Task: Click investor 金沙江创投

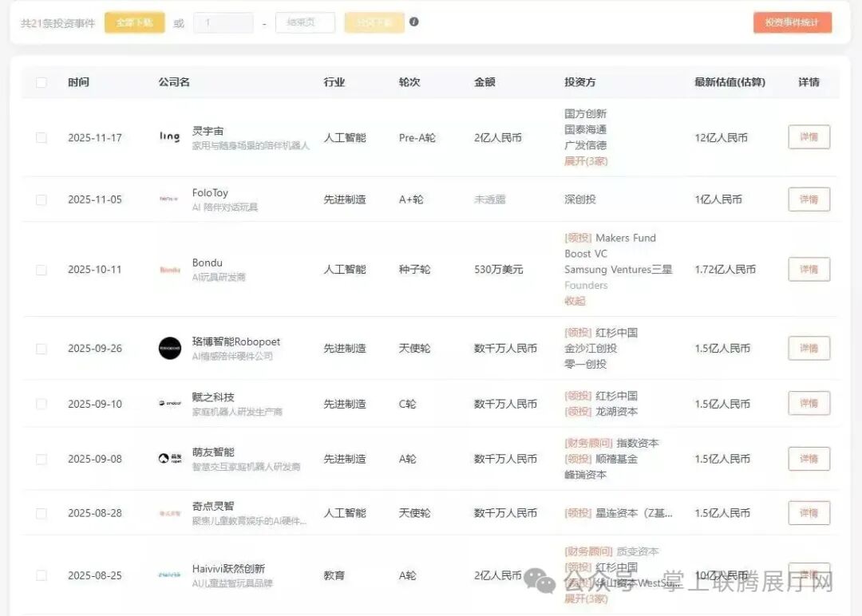Action: pos(591,349)
